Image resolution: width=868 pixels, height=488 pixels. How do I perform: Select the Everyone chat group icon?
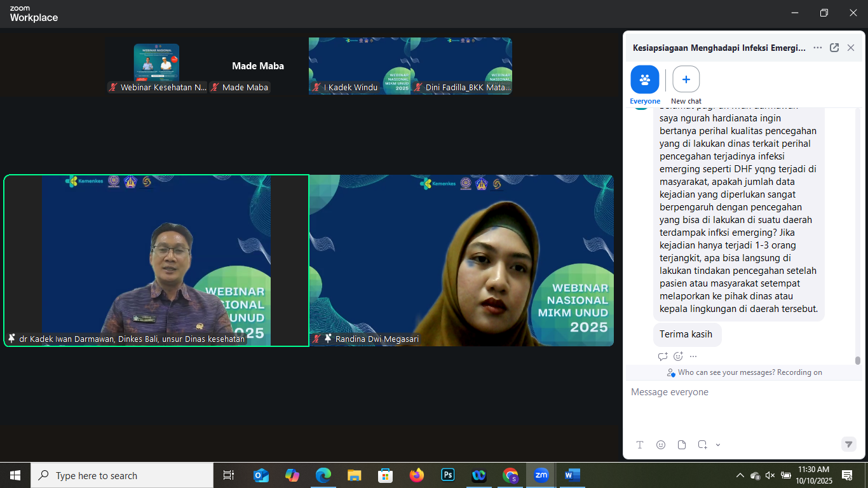tap(645, 79)
